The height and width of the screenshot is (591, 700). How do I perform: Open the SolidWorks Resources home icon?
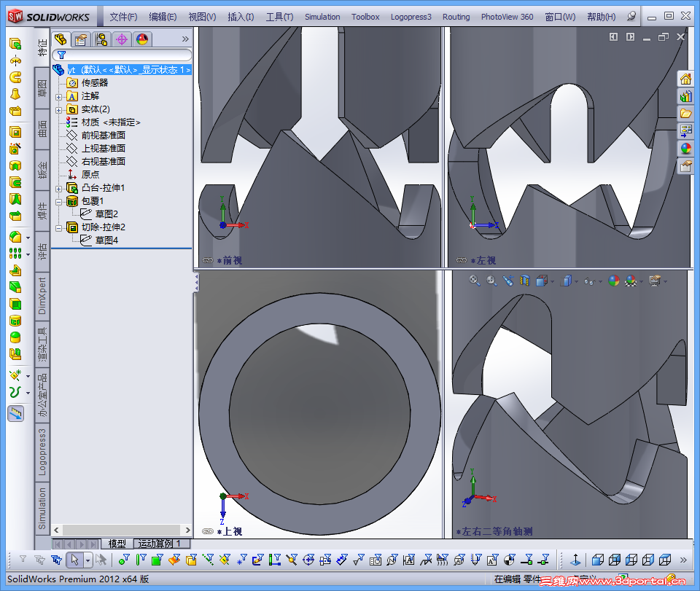click(x=685, y=79)
